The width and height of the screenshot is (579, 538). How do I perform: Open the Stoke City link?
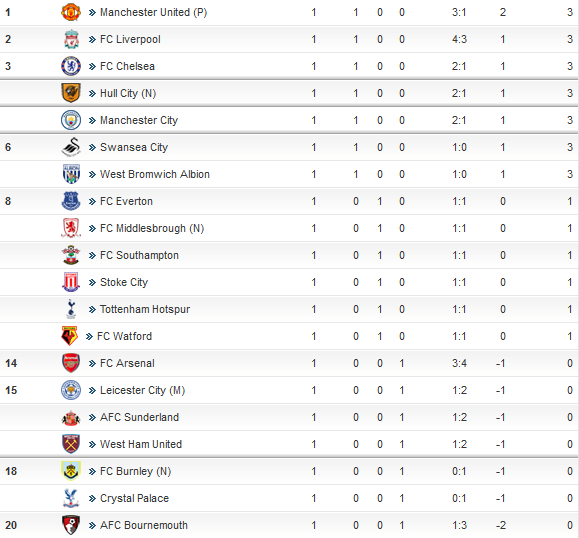click(124, 282)
